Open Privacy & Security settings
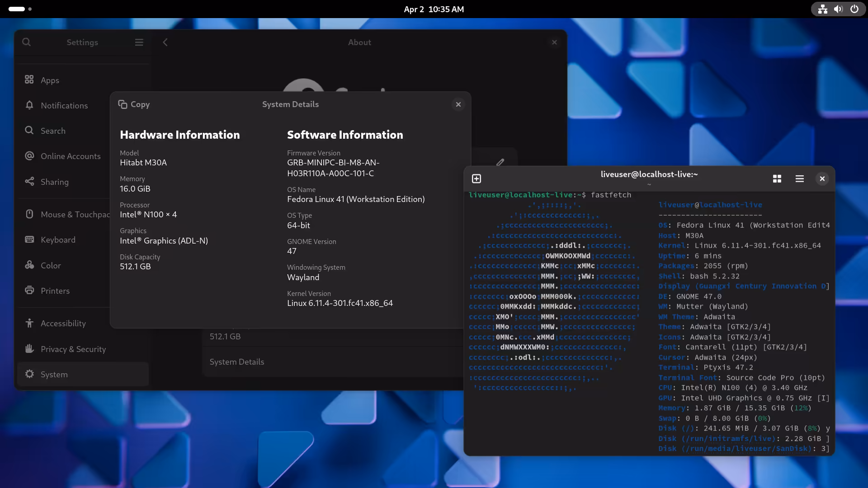The image size is (868, 488). (x=73, y=349)
